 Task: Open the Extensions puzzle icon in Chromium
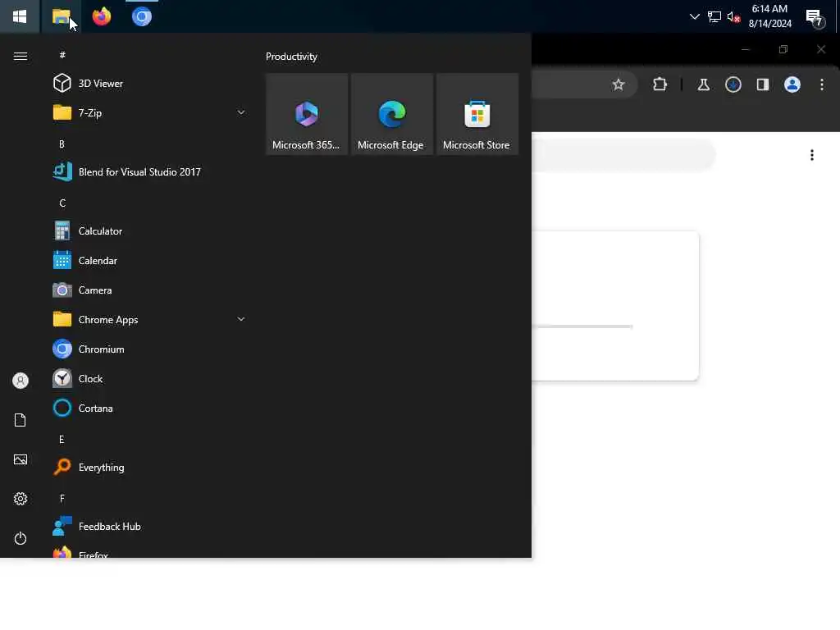[x=660, y=84]
